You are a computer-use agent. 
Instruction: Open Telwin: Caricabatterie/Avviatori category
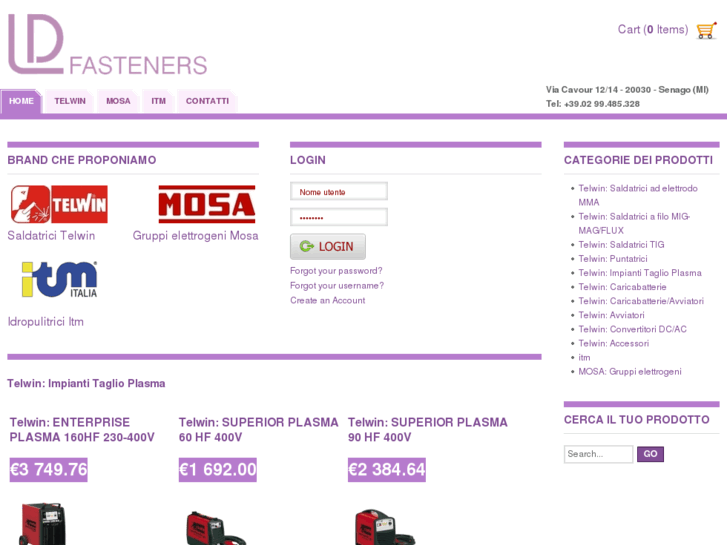[641, 301]
